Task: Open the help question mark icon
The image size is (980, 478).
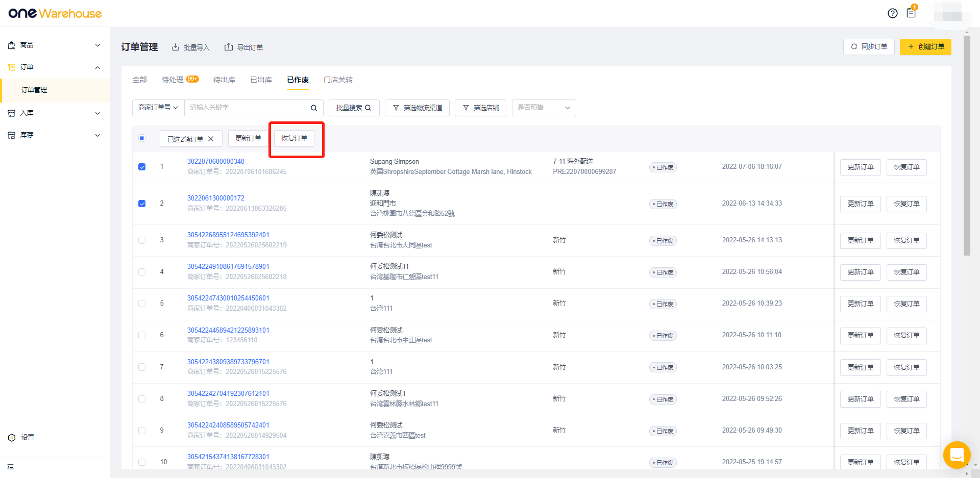Action: click(892, 13)
